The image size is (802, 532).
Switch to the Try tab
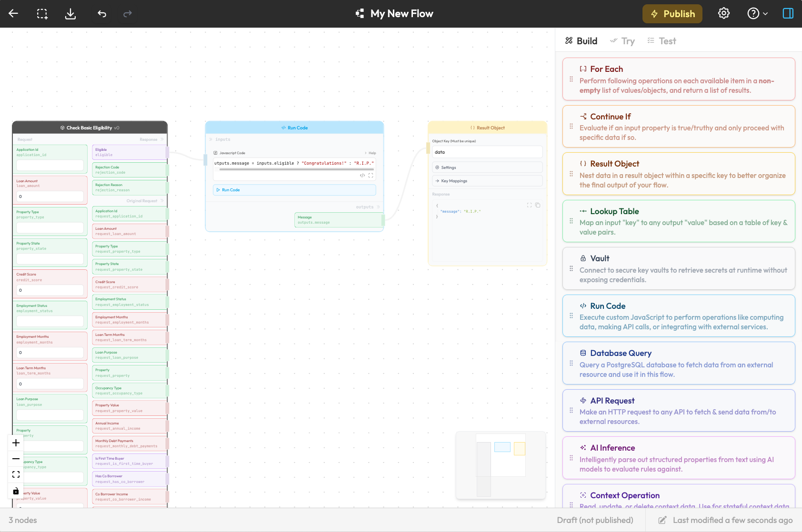(622, 41)
